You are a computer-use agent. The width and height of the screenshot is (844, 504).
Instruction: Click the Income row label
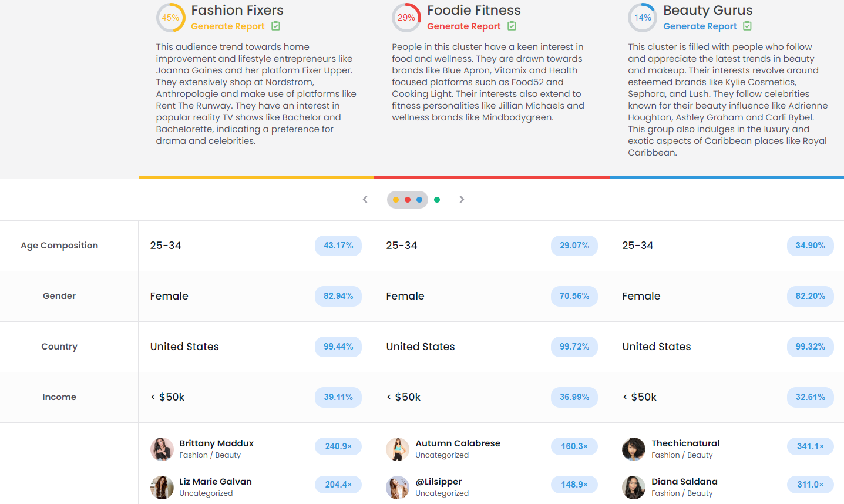(59, 397)
